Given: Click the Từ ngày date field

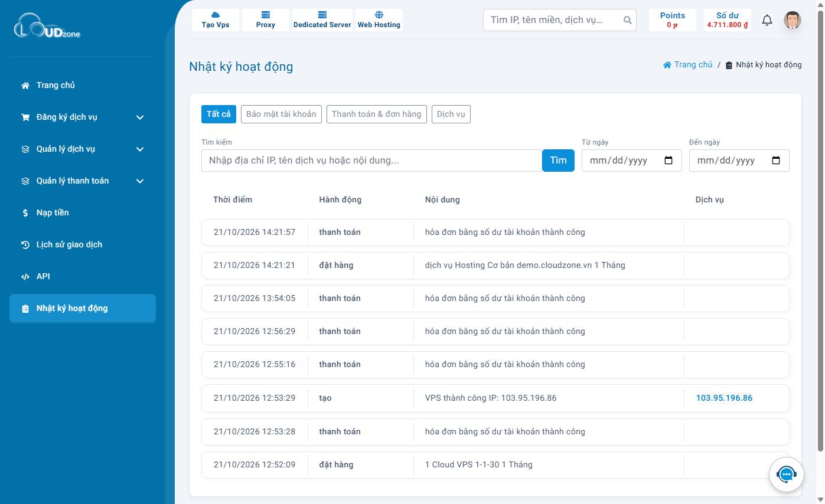Looking at the screenshot, I should click(632, 161).
